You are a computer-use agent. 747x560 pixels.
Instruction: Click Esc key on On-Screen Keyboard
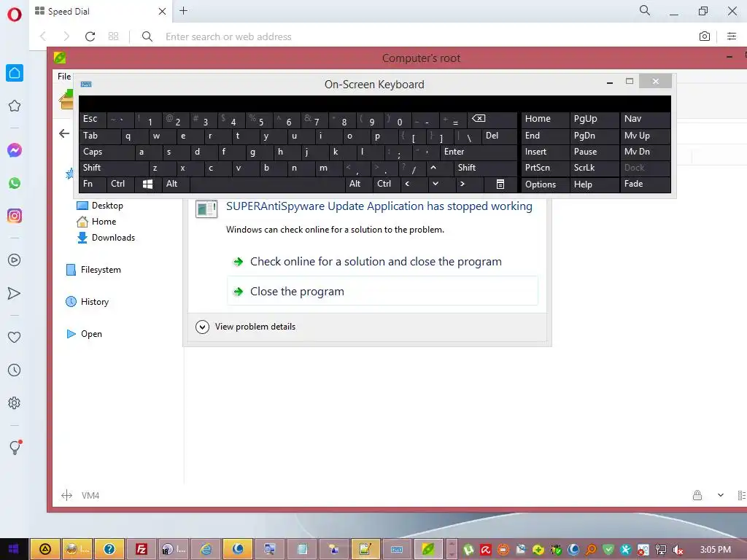click(x=93, y=119)
